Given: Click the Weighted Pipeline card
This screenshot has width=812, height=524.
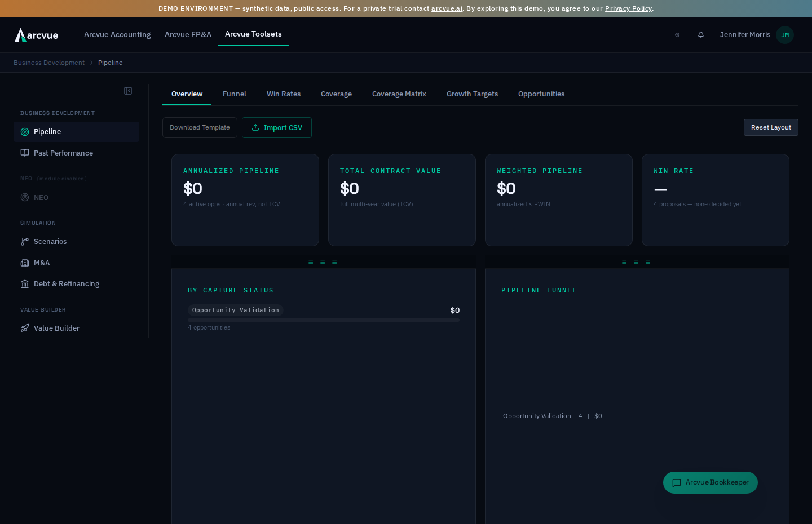Looking at the screenshot, I should [x=559, y=200].
